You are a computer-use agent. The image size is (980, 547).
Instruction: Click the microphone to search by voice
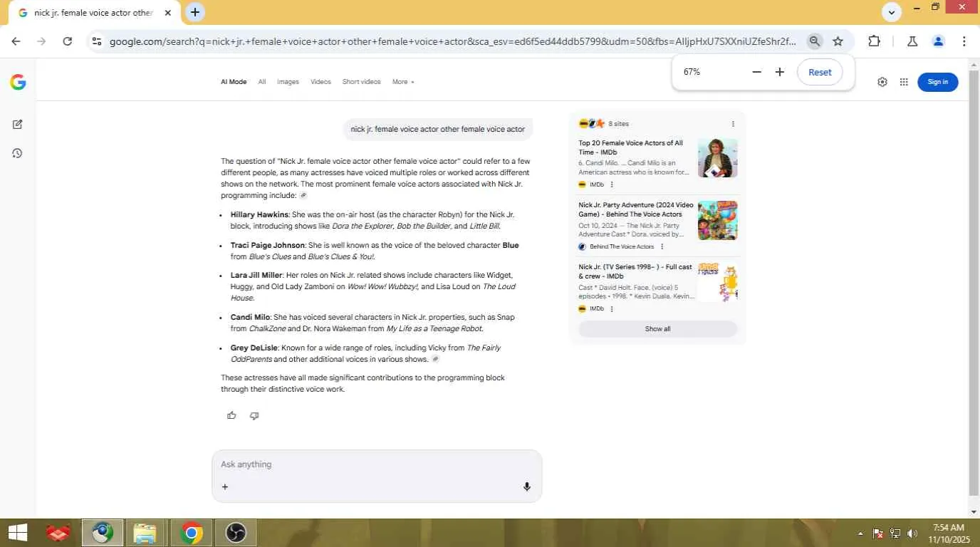(527, 486)
